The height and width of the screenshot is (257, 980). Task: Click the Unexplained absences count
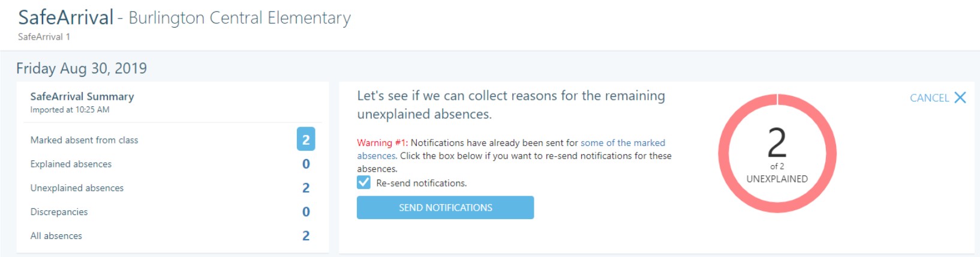click(306, 188)
